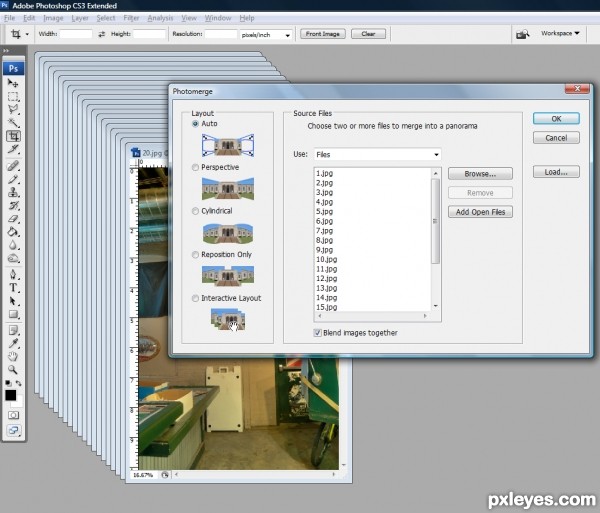Select the Sponge tool
Screen dimensions: 600x513
[13, 259]
